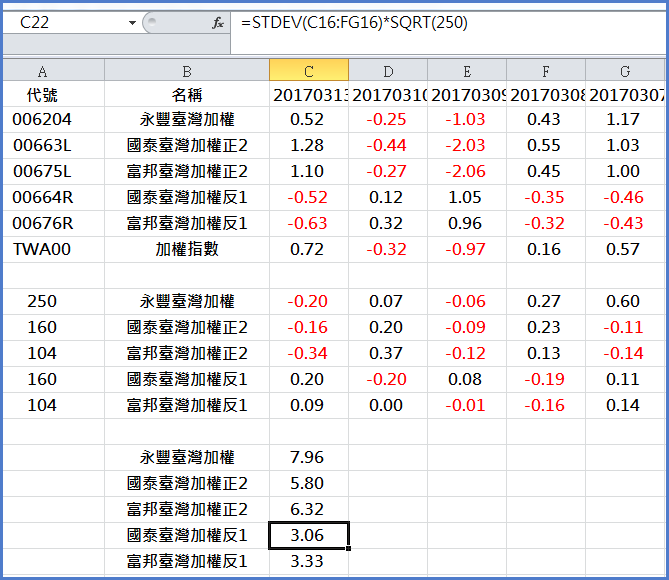669x580 pixels.
Task: Select cell containing 250 in column A
Action: click(53, 302)
